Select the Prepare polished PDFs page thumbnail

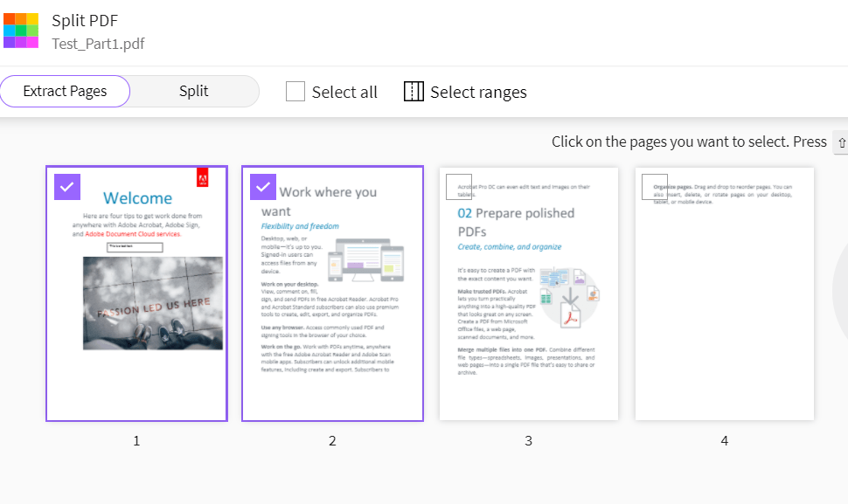click(x=528, y=293)
